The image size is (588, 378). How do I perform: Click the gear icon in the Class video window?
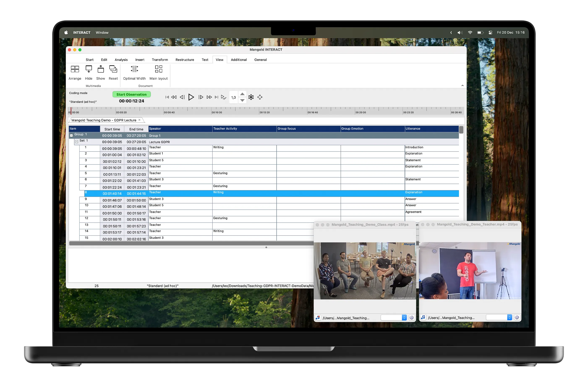click(412, 318)
